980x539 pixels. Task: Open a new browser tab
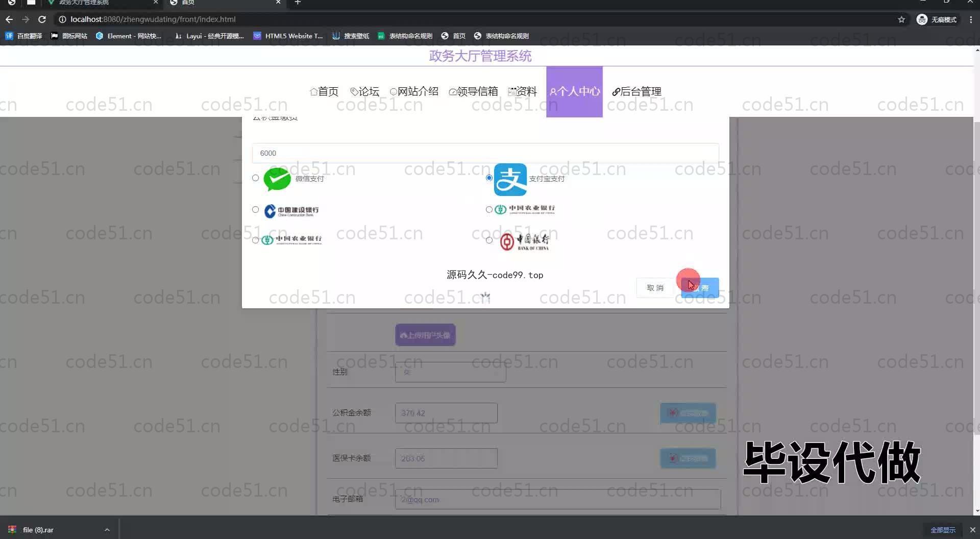tap(298, 3)
